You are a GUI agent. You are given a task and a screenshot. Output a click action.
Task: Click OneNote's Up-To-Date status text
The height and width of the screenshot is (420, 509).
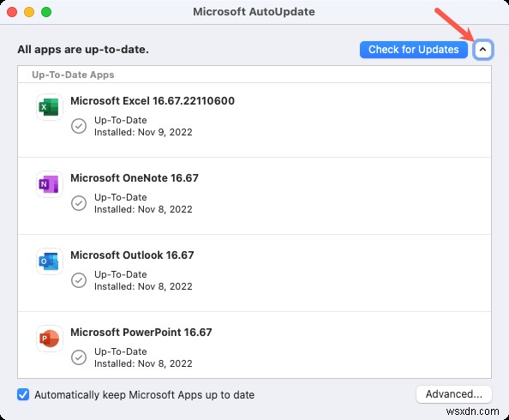121,197
